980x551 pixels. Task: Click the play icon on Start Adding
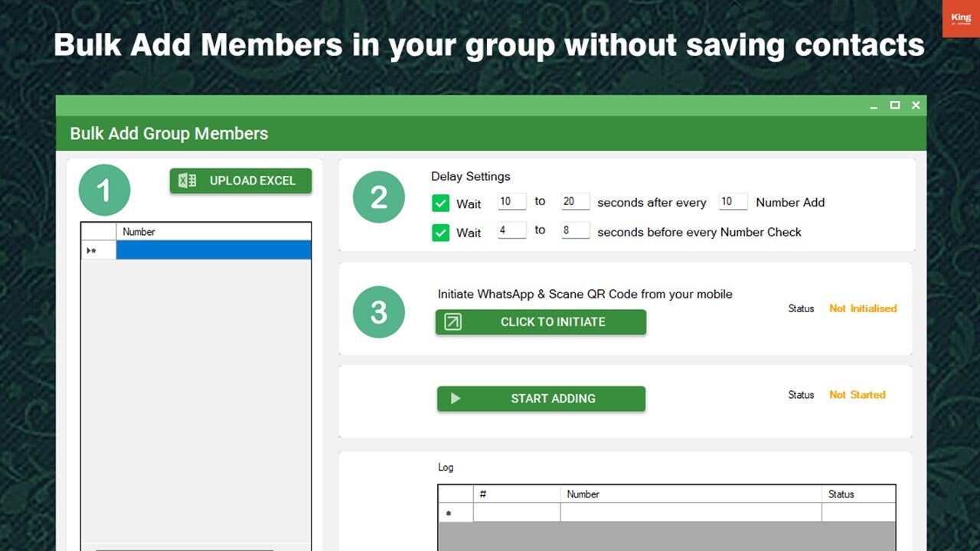(x=456, y=399)
